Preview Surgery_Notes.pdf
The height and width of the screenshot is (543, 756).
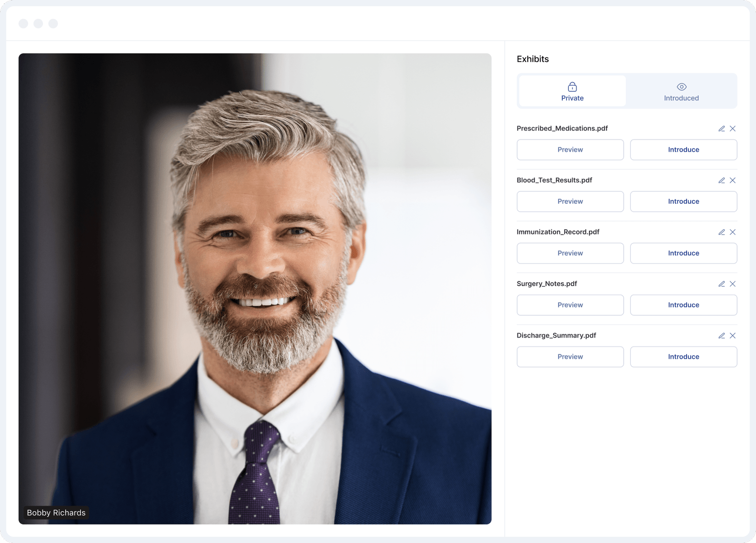(x=570, y=305)
